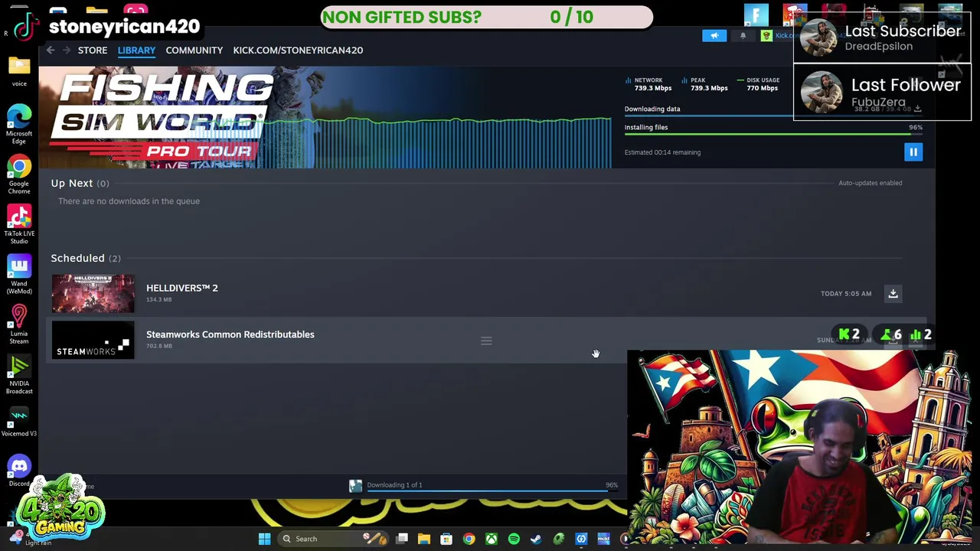Pause the Fishing Sim World download

[913, 152]
